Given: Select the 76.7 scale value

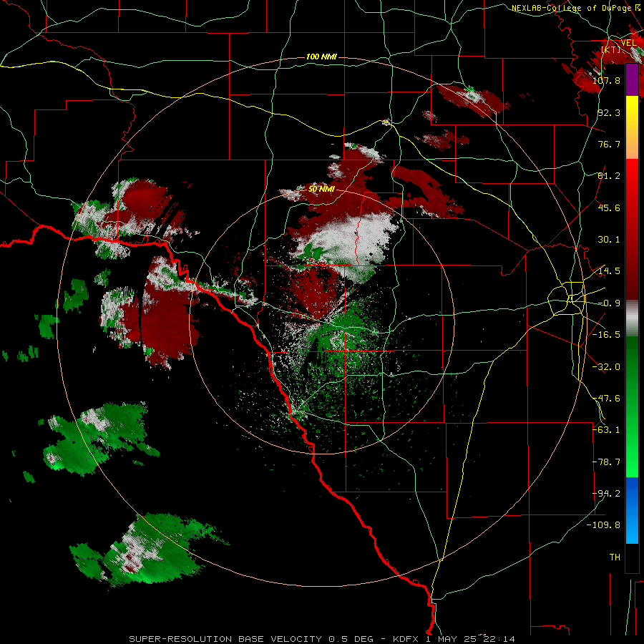Looking at the screenshot, I should 609,144.
